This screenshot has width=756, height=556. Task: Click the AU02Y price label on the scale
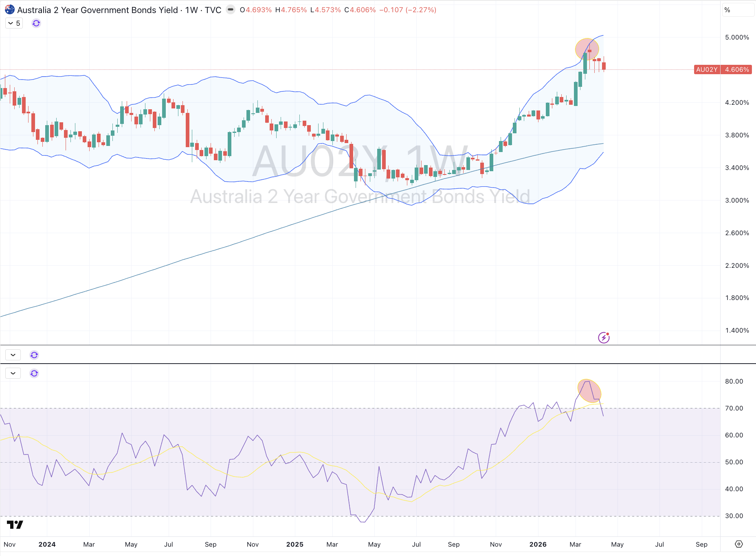click(707, 70)
